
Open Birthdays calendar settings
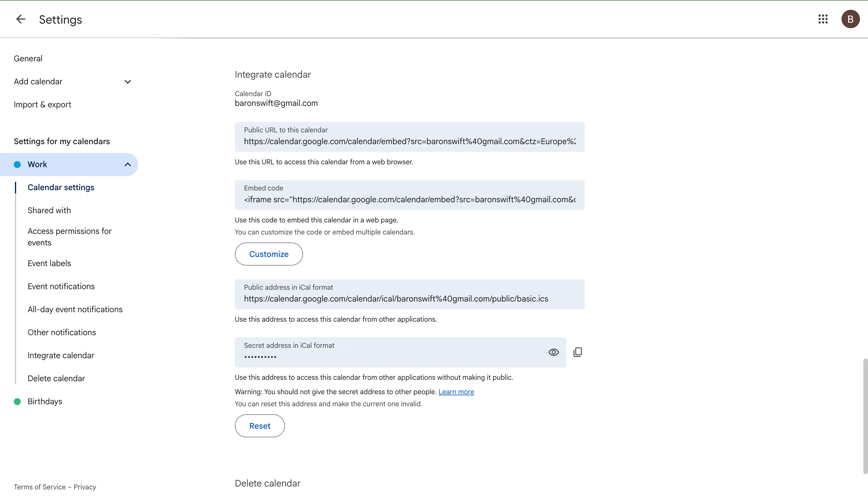[45, 402]
